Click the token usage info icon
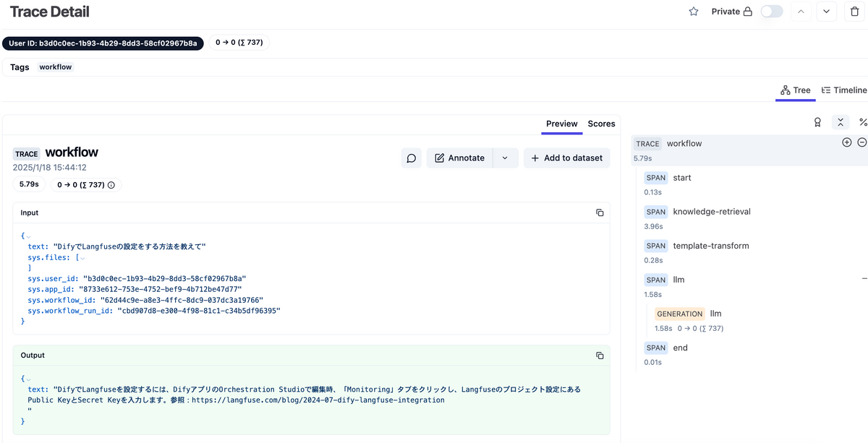The image size is (868, 443). [111, 185]
